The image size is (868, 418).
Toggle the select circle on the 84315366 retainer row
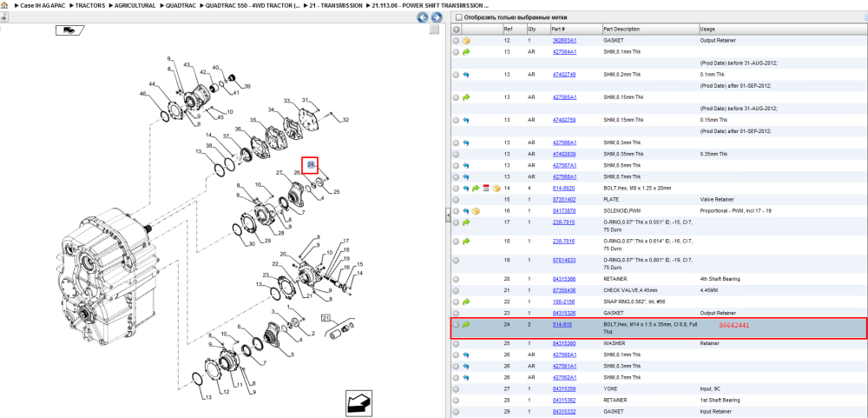click(457, 280)
